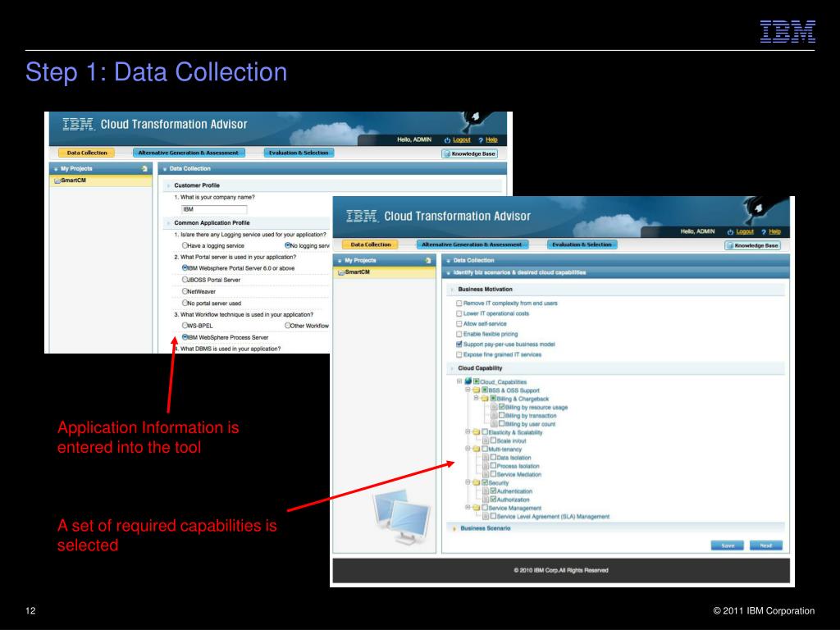
Task: Open Data Collection tab in front window
Action: [x=370, y=244]
